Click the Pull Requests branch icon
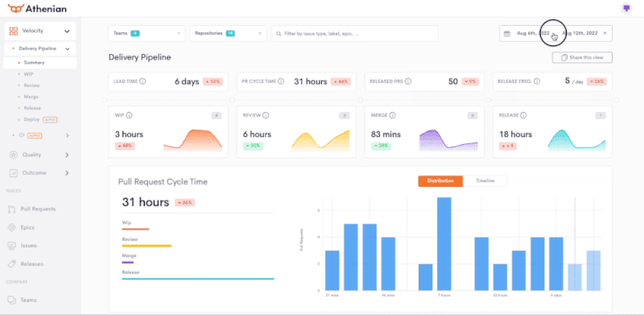644x315 pixels. pyautogui.click(x=11, y=209)
